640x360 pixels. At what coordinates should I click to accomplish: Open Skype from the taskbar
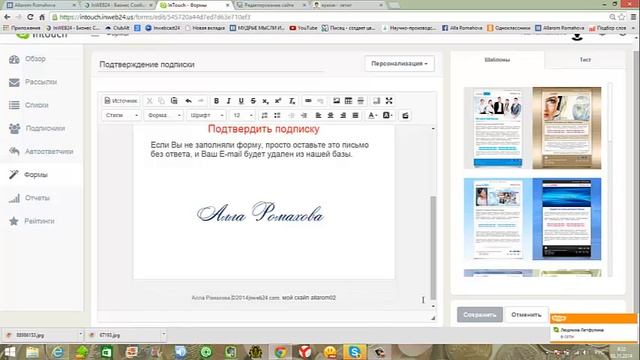point(354,351)
